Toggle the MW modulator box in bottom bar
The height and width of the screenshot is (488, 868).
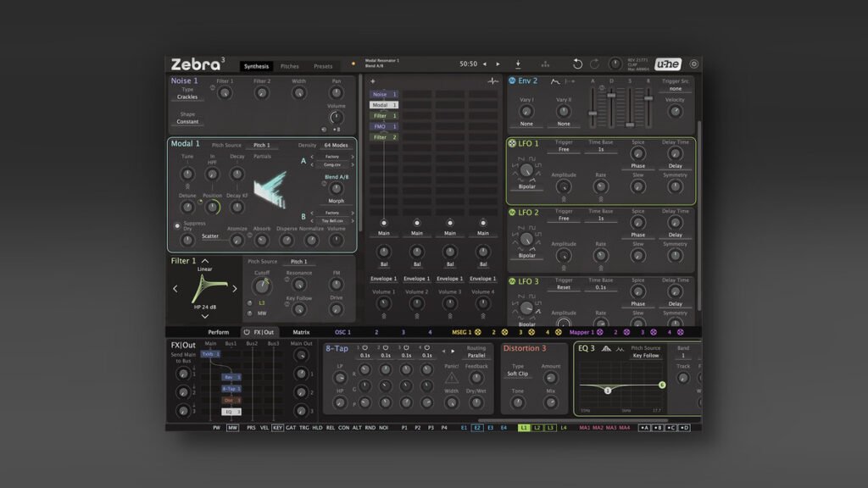tap(232, 428)
